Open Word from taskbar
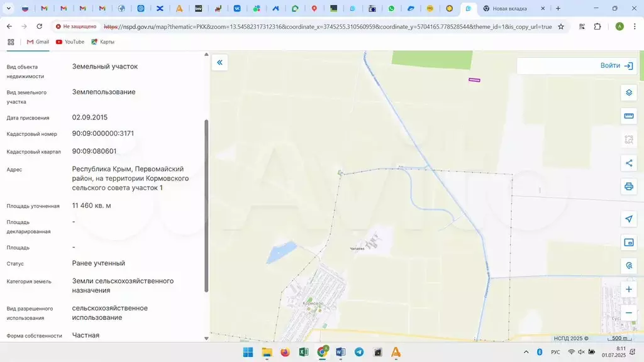Image resolution: width=644 pixels, height=362 pixels. pos(340,352)
